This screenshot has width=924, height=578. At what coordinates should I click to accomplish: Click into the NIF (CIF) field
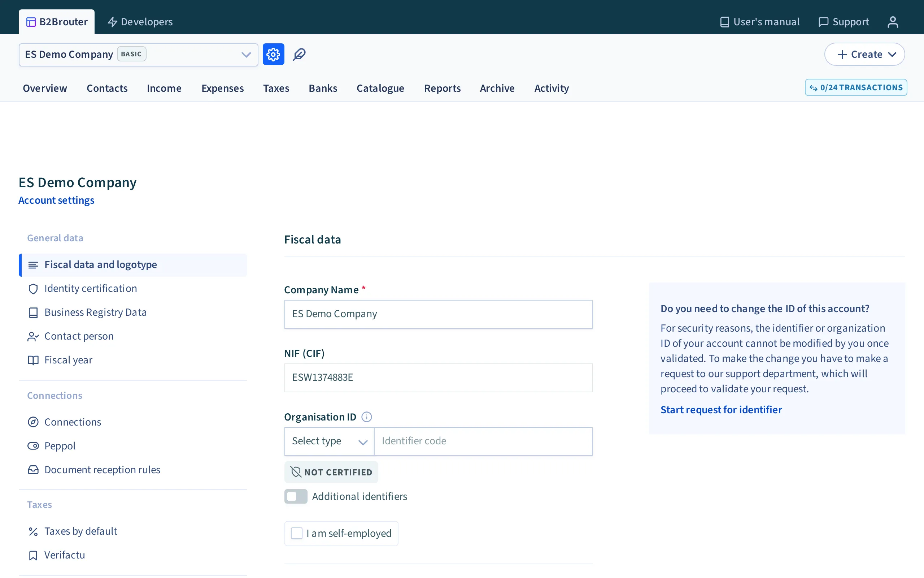click(438, 378)
